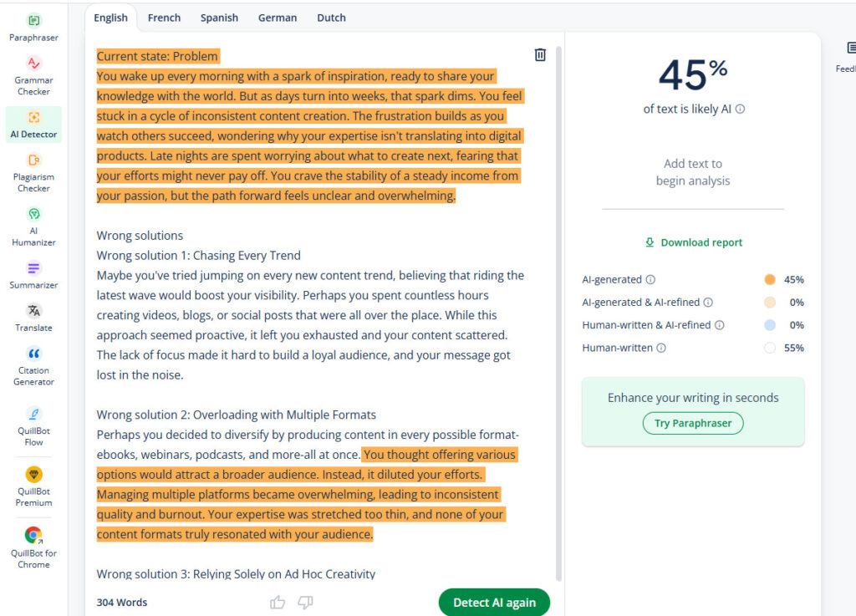Switch to the French tab

point(165,18)
